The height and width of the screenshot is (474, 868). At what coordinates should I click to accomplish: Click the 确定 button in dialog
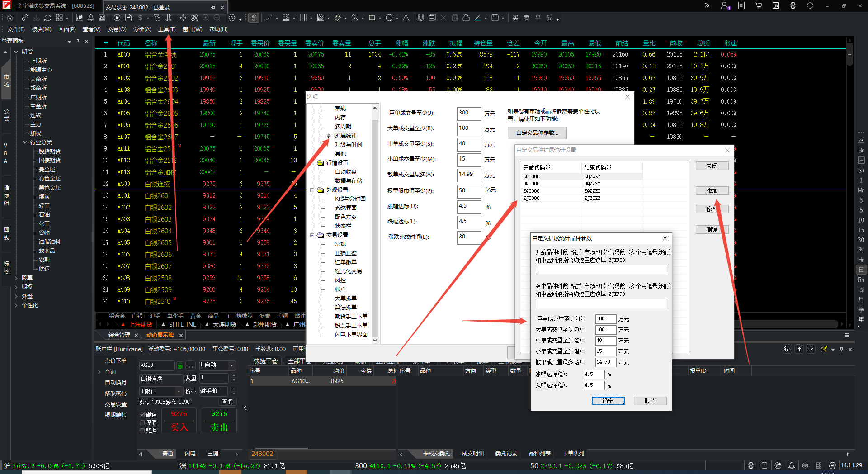pos(608,401)
